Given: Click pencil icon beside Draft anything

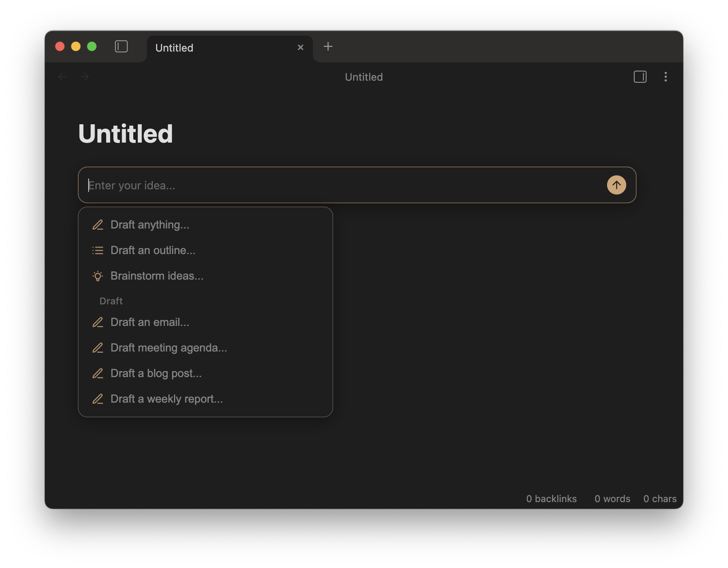Looking at the screenshot, I should pyautogui.click(x=98, y=225).
